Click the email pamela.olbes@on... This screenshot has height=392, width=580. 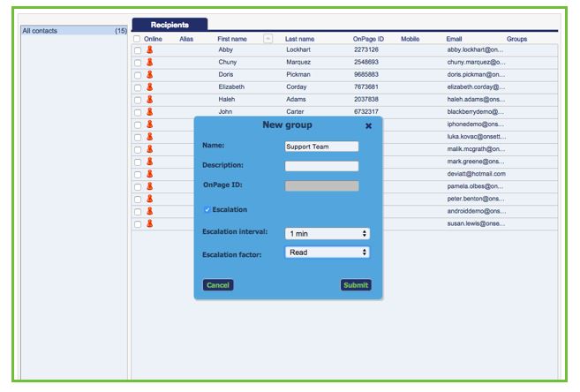pos(475,186)
